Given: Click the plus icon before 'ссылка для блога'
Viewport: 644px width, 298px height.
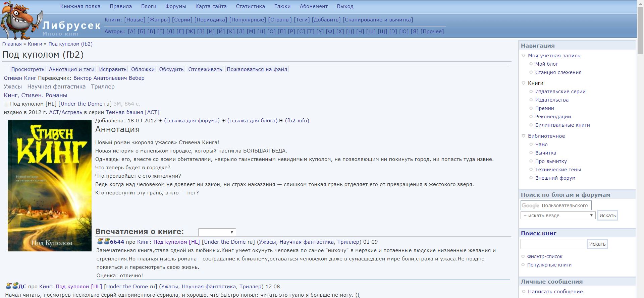Looking at the screenshot, I should click(x=223, y=121).
